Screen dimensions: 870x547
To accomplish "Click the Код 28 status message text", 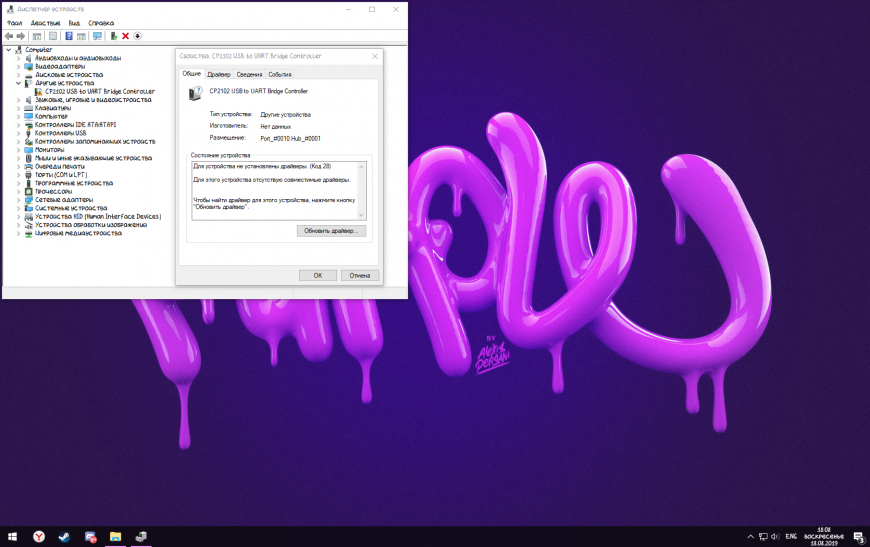I will (x=262, y=166).
